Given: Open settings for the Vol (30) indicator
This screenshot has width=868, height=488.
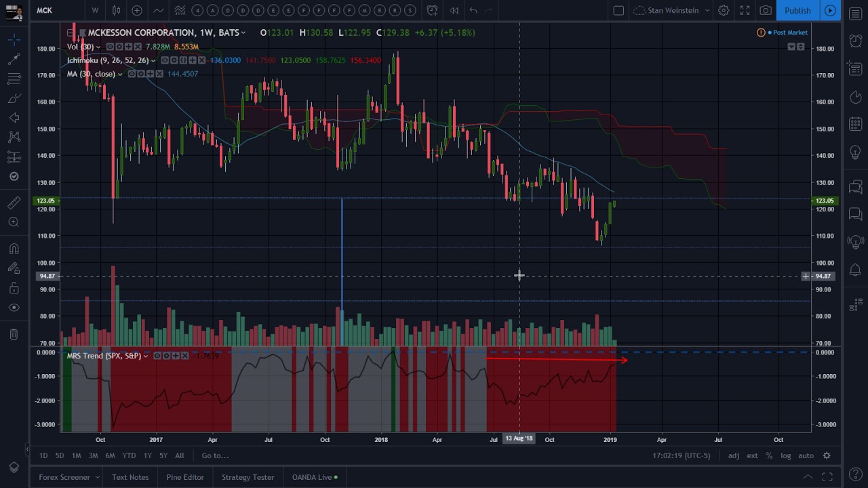Looking at the screenshot, I should click(119, 47).
